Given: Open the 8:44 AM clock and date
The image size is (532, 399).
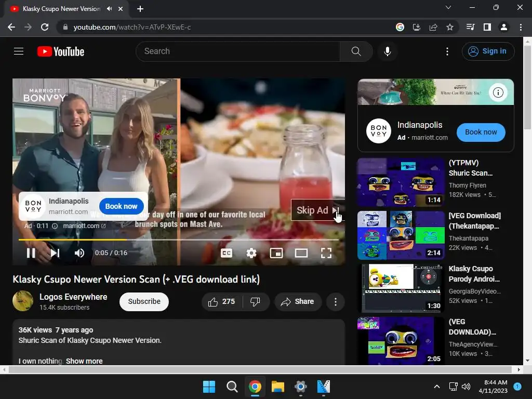Looking at the screenshot, I should tap(493, 387).
